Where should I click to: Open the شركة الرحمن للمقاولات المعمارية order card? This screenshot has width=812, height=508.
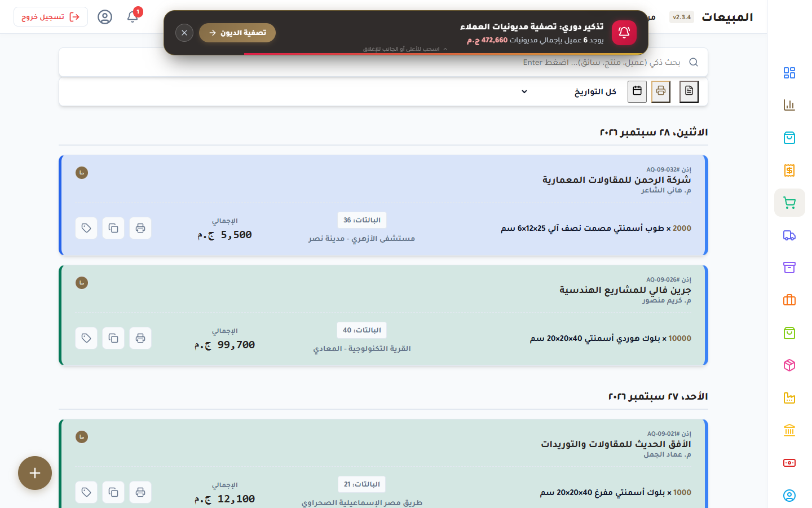point(383,205)
